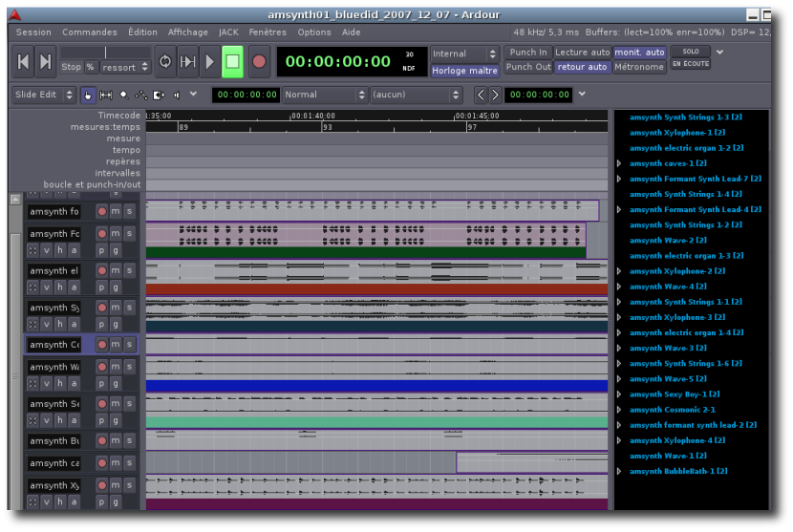Click the Métronome button
This screenshot has width=793, height=532.
(x=639, y=67)
